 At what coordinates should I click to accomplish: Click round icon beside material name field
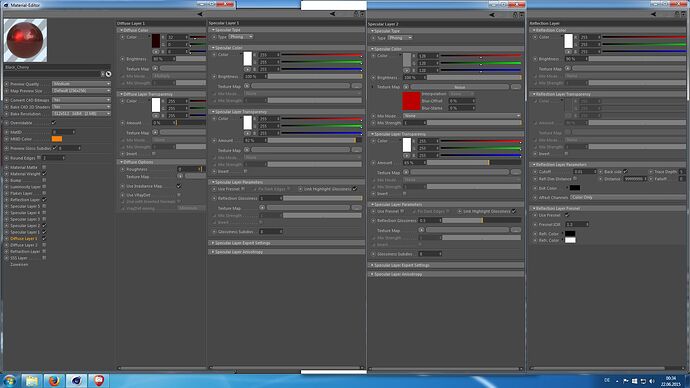coord(108,74)
